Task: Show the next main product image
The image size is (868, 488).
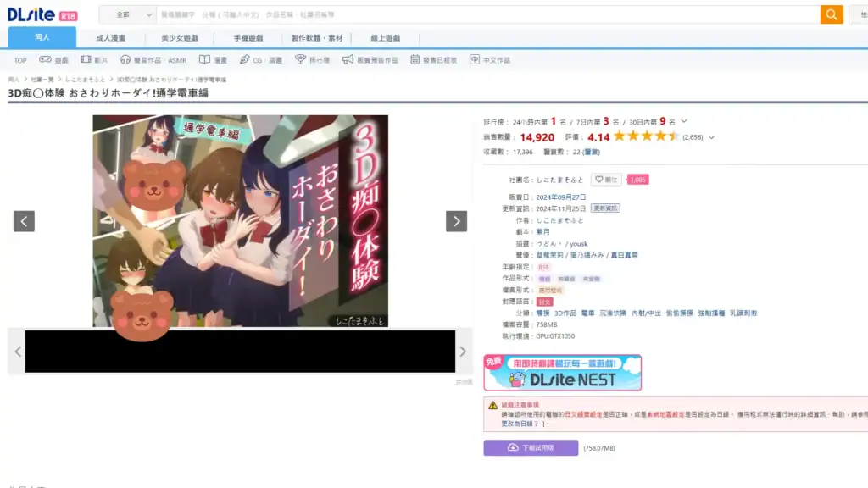Action: click(456, 221)
